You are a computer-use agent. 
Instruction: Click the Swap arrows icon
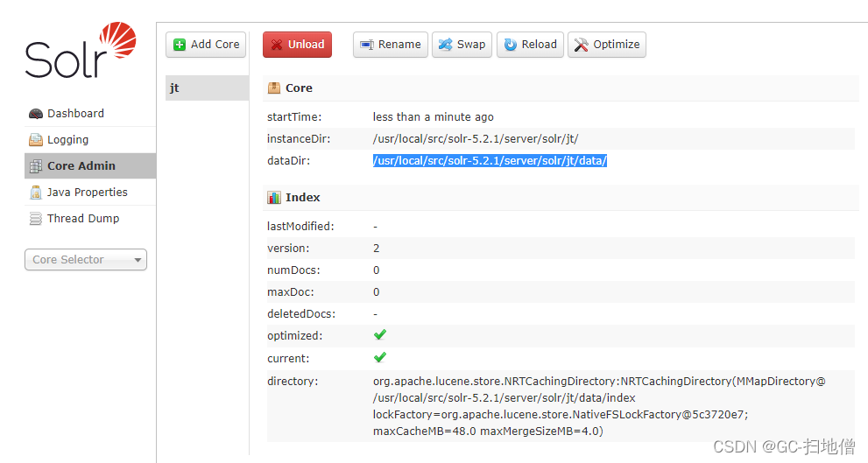445,45
